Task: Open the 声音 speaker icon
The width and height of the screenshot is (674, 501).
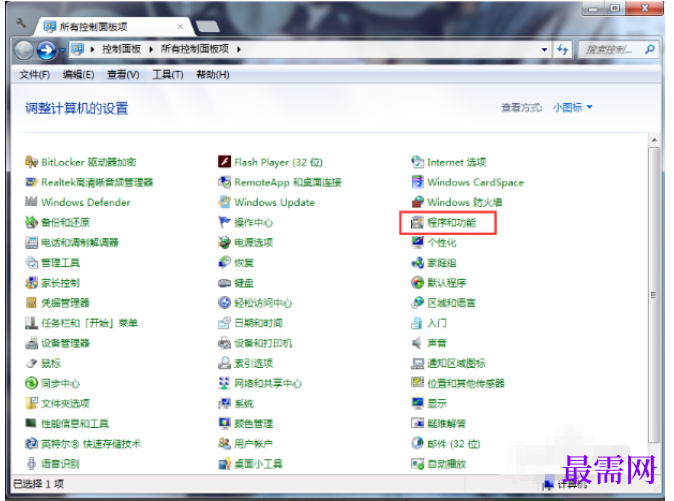Action: point(417,343)
